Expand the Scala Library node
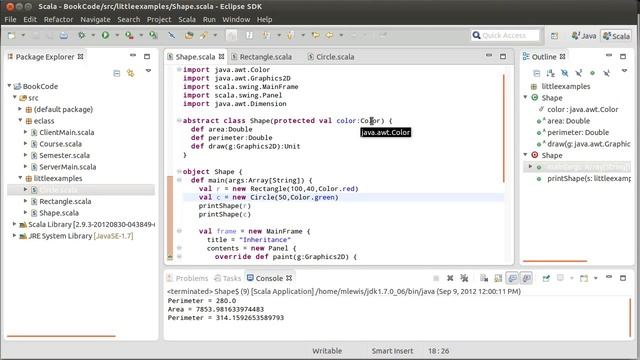Viewport: 640px width, 360px height. tap(14, 224)
